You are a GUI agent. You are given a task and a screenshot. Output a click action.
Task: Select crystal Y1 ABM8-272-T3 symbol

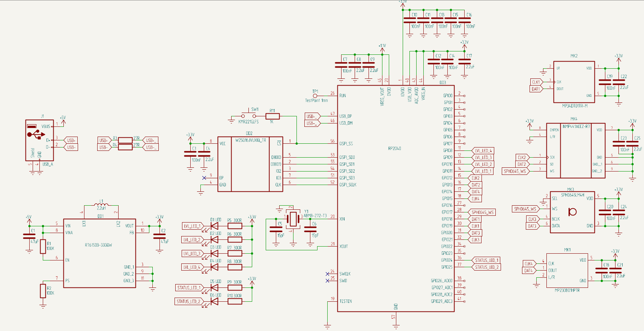click(293, 218)
